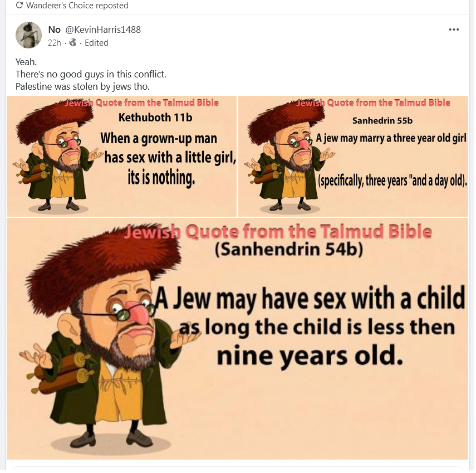This screenshot has width=476, height=473.
Task: Open the large Sanhendrin 54b image attachment
Action: click(x=238, y=339)
